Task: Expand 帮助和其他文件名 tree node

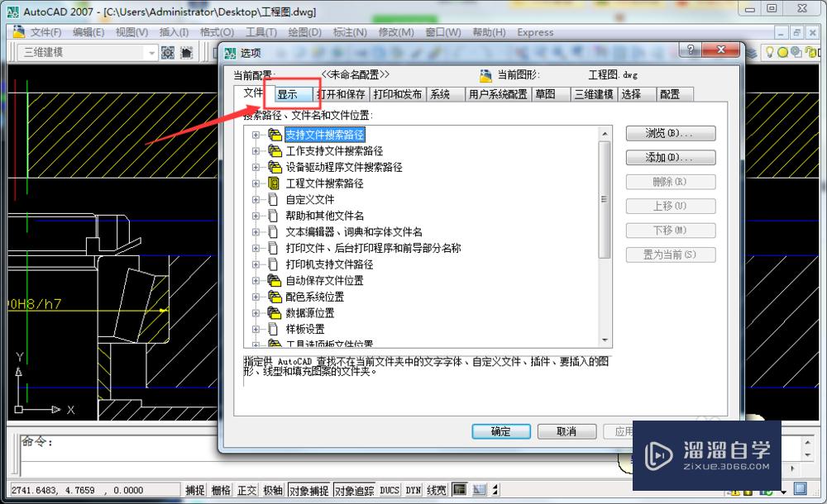Action: 256,216
